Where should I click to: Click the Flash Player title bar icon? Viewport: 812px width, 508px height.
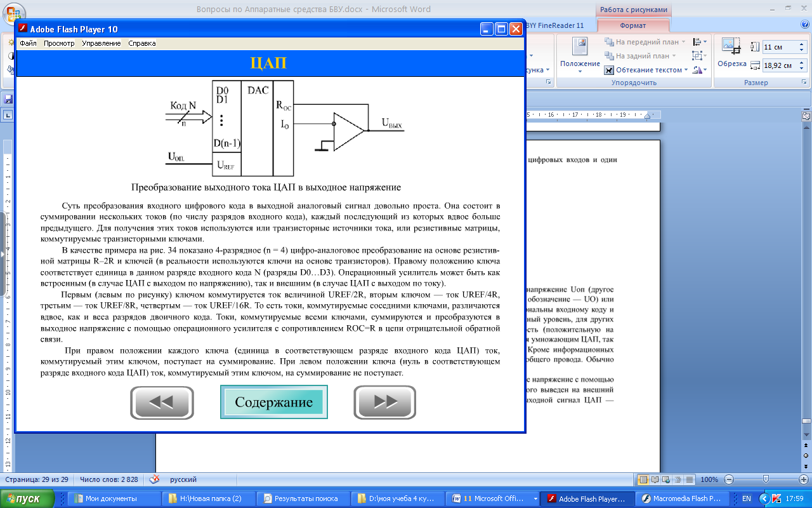pyautogui.click(x=22, y=29)
